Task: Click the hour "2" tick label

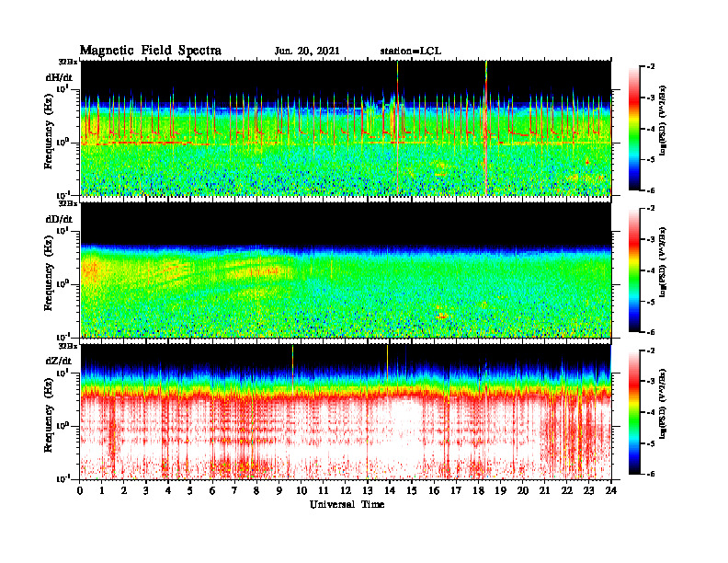Action: (124, 491)
